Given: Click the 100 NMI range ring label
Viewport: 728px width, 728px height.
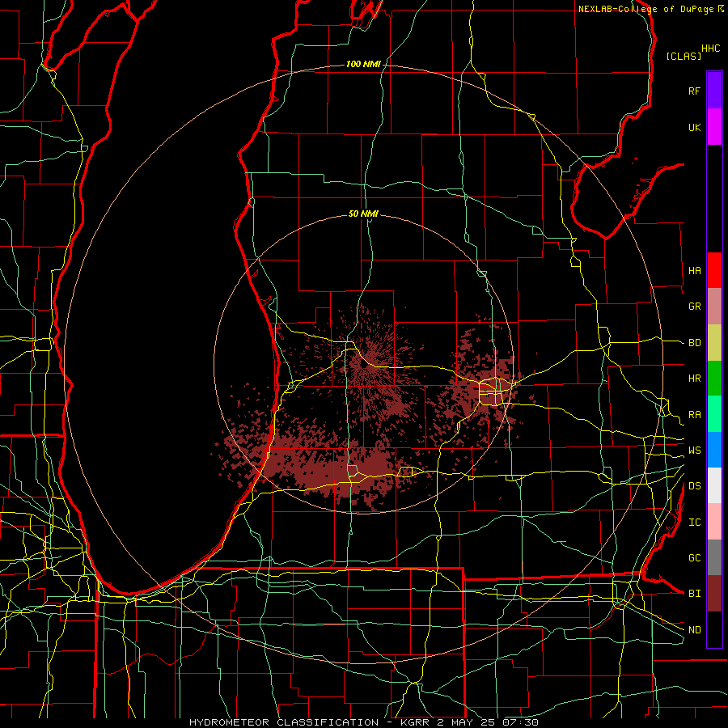Looking at the screenshot, I should [363, 64].
